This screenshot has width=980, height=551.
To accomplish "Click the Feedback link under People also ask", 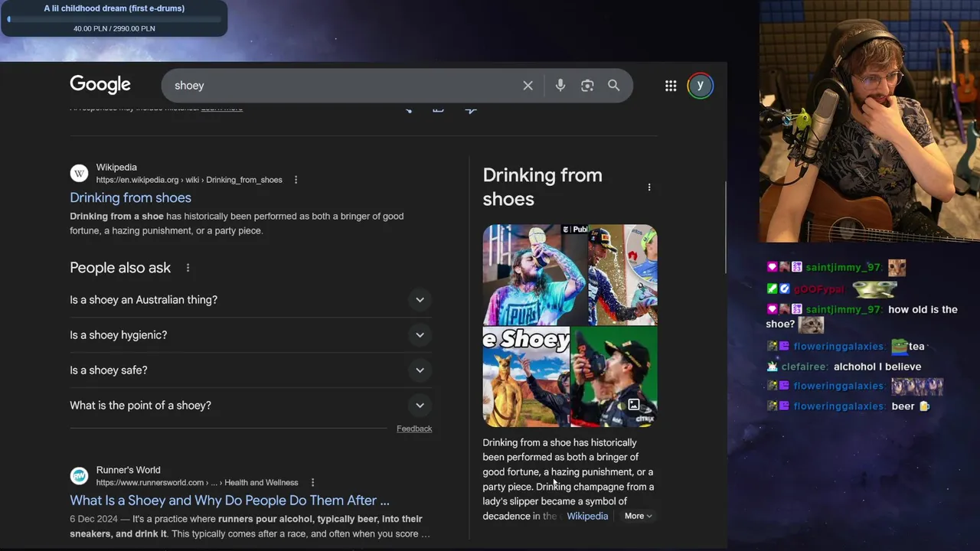I will [414, 429].
